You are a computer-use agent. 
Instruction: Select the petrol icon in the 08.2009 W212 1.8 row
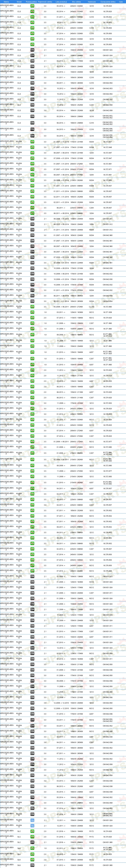[32, 335]
